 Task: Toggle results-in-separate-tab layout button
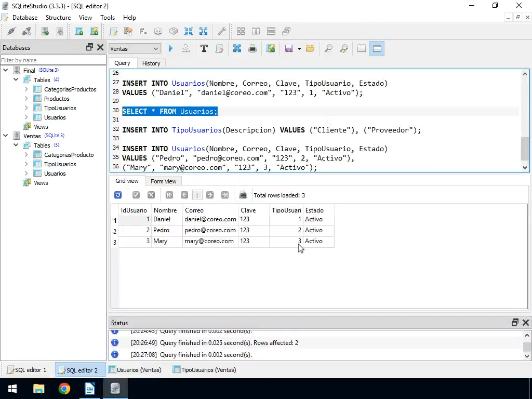pos(362,48)
